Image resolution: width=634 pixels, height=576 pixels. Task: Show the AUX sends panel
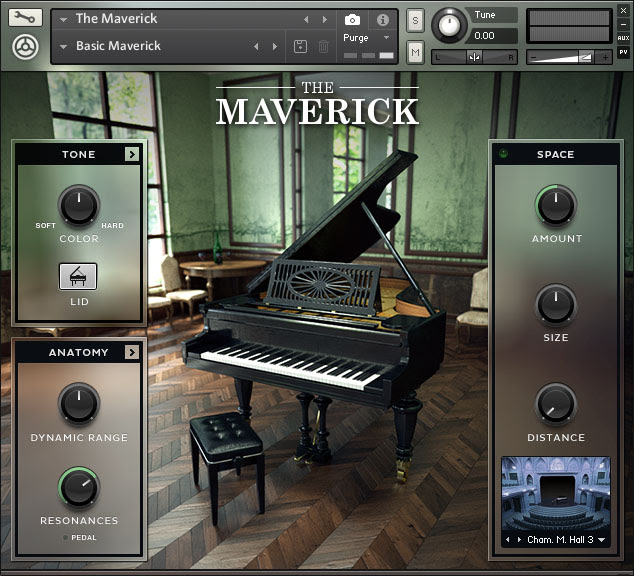click(x=623, y=38)
